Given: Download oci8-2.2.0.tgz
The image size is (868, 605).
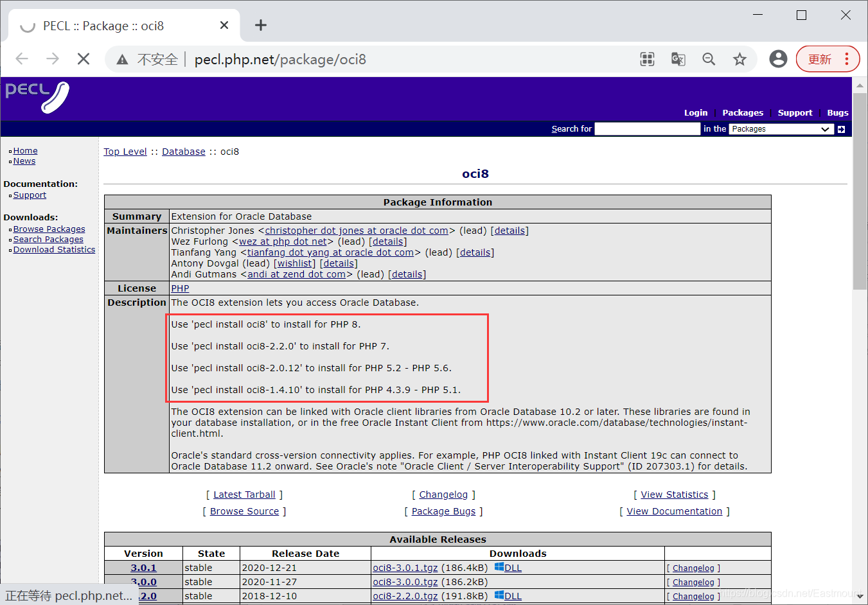Looking at the screenshot, I should click(x=405, y=596).
